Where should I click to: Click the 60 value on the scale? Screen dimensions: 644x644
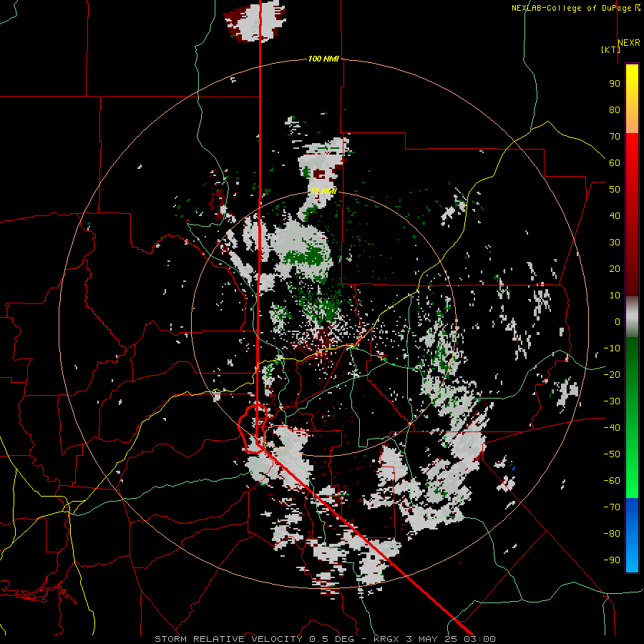(615, 162)
